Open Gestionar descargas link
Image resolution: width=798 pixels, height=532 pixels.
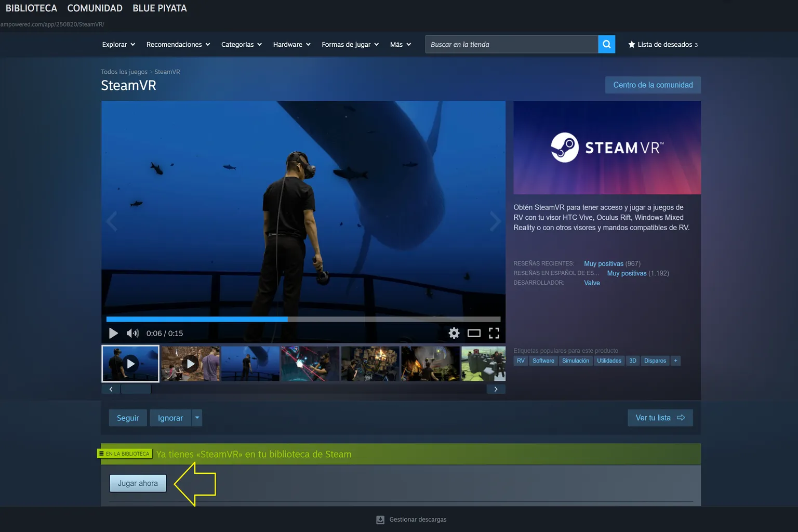418,520
